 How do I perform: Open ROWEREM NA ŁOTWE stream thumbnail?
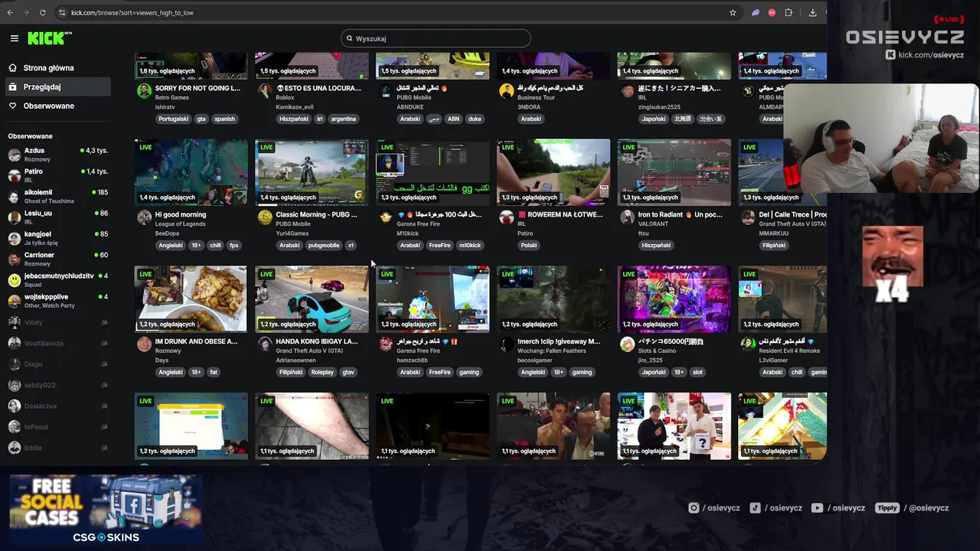[x=554, y=172]
